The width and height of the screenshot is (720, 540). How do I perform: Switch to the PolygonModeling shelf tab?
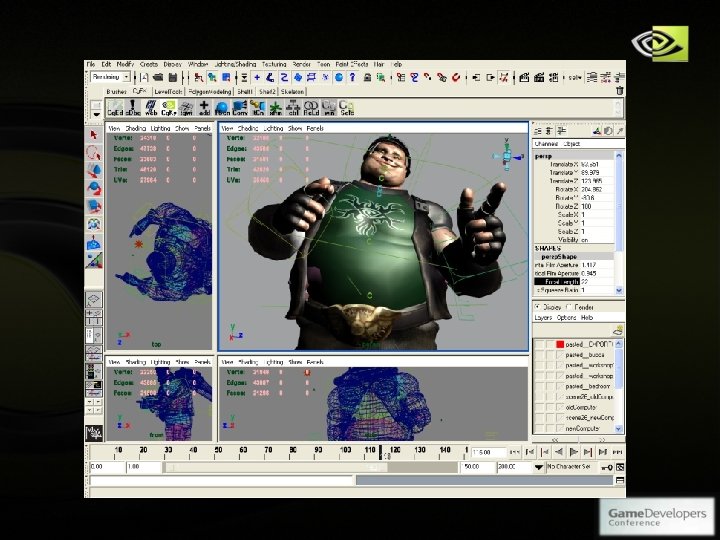pyautogui.click(x=209, y=91)
